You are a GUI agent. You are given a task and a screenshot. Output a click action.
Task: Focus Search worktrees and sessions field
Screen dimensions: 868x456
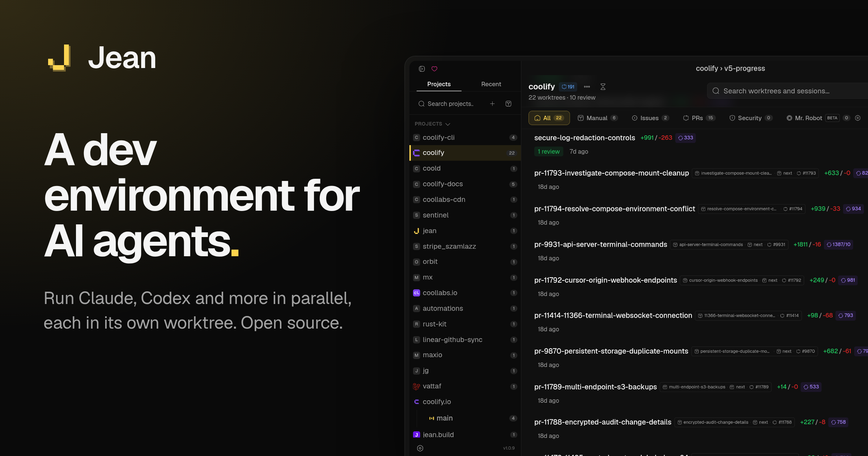(788, 91)
